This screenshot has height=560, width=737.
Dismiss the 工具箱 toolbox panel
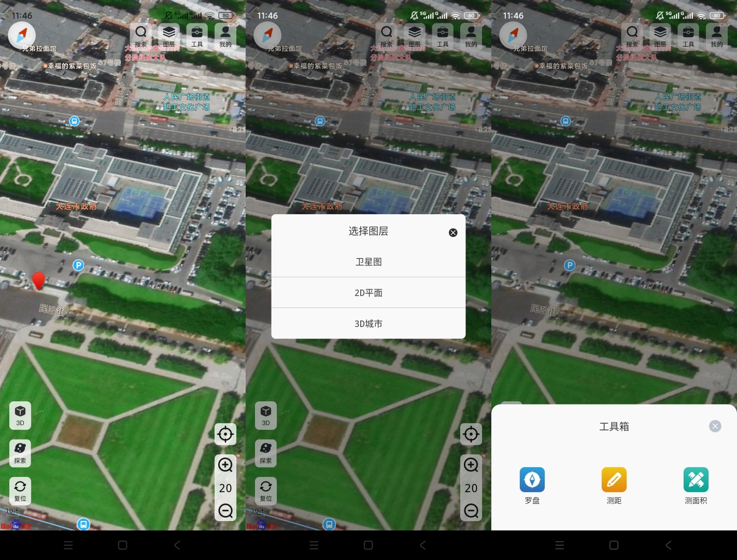[x=715, y=426]
